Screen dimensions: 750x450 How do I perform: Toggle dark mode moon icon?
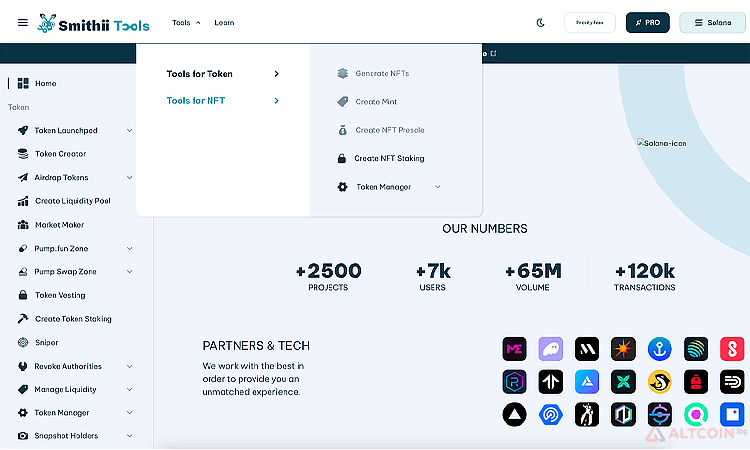coord(540,22)
